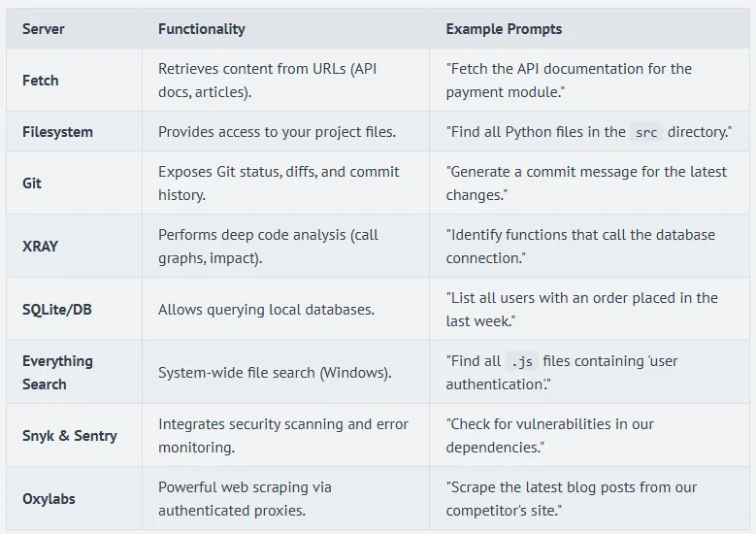Select the Filesystem server name
Image resolution: width=756 pixels, height=534 pixels.
(58, 132)
